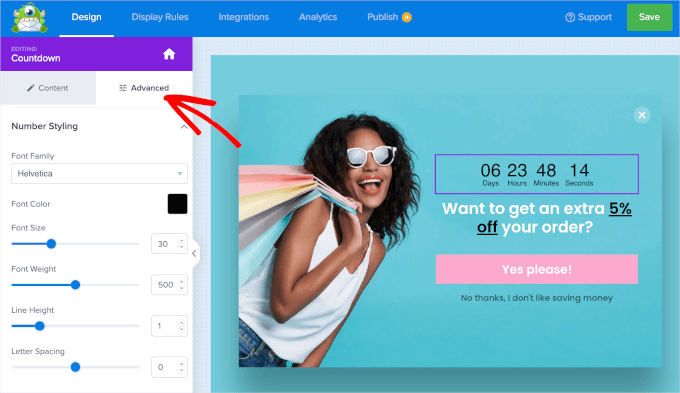Viewport: 680px width, 393px height.
Task: Click the Font Size slider handle
Action: pyautogui.click(x=51, y=244)
